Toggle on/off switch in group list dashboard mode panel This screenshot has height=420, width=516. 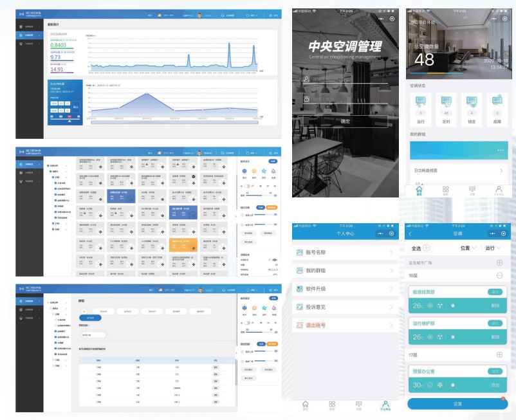[x=247, y=323]
